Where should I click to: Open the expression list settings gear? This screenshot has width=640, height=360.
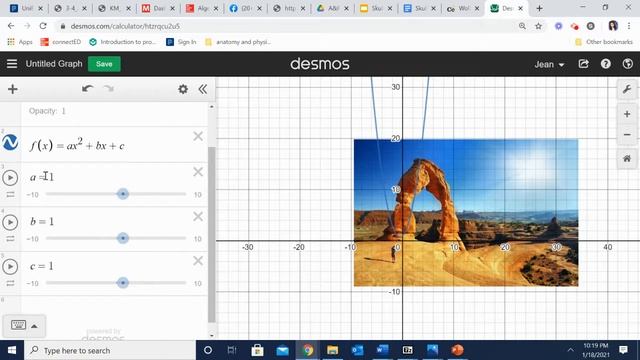pyautogui.click(x=183, y=89)
